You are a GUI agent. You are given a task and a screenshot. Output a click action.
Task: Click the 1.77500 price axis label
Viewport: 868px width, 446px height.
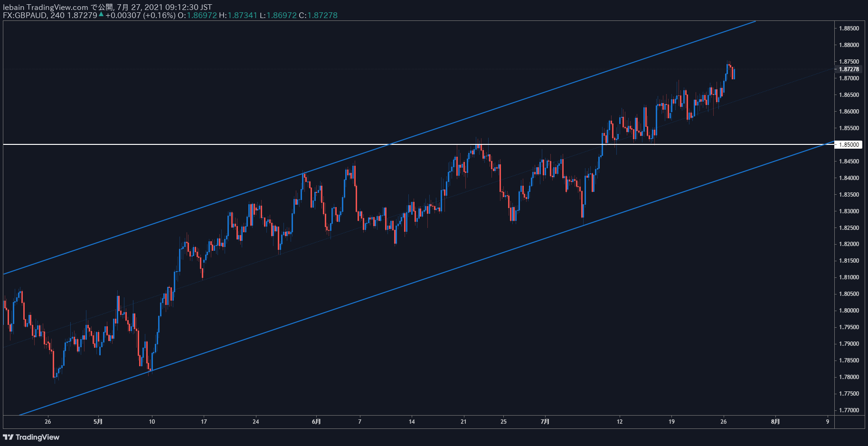click(x=849, y=394)
